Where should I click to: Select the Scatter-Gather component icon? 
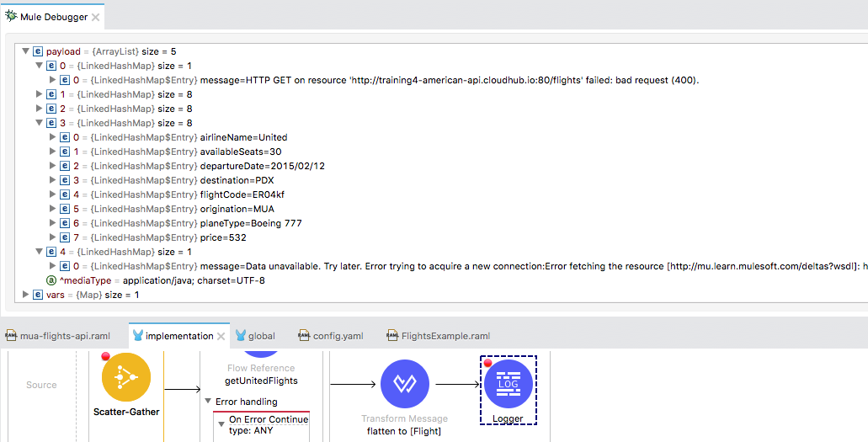126,377
